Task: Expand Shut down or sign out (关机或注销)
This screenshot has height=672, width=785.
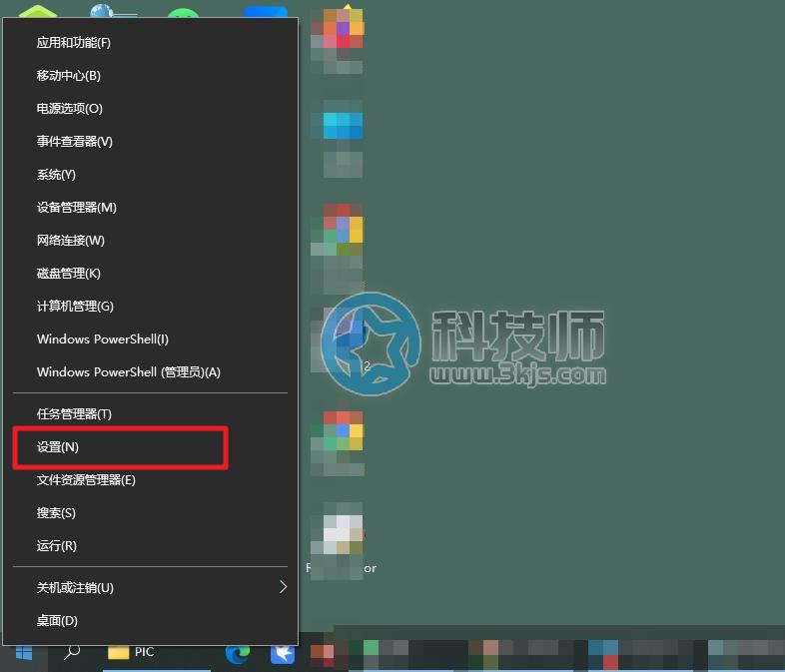Action: tap(150, 588)
